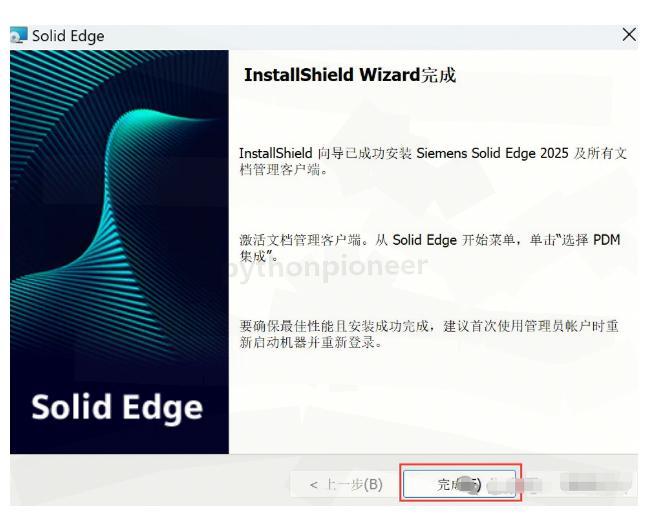Screen dimensions: 649x531
Task: Click the 上一步(B) back button
Action: [345, 484]
